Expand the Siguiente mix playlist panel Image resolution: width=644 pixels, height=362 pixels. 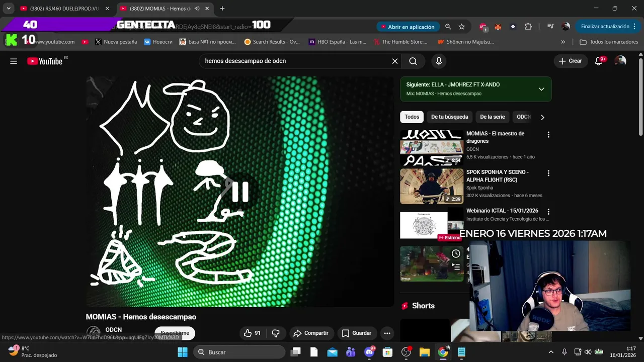[541, 89]
